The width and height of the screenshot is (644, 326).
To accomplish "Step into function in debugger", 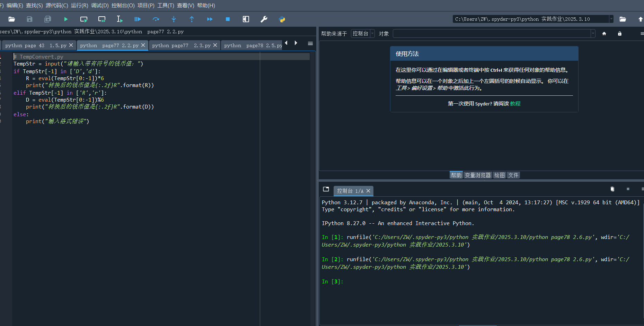I will pyautogui.click(x=174, y=19).
